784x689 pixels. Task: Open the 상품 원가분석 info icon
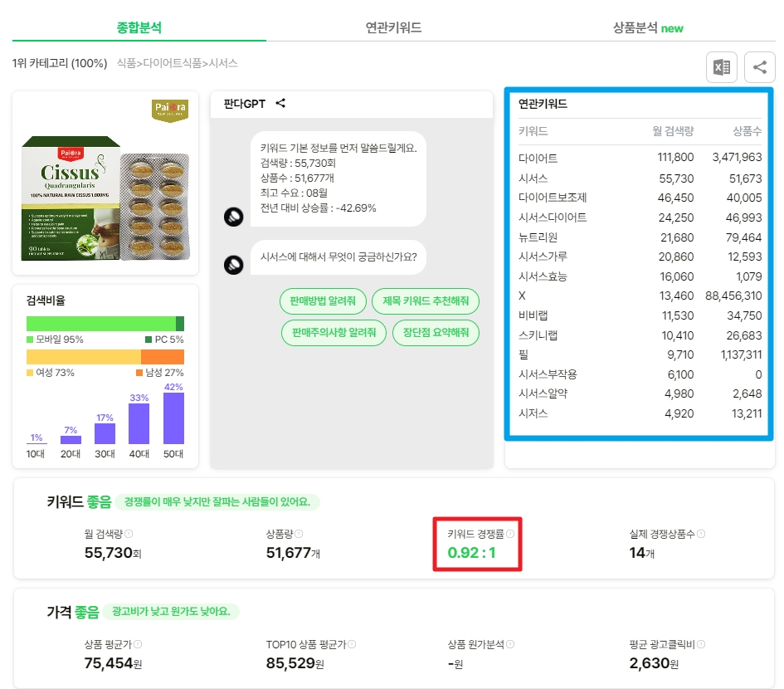(512, 643)
